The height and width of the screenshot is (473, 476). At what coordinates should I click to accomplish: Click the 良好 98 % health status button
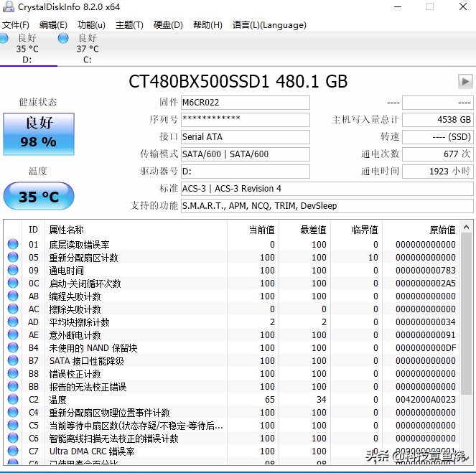(x=39, y=134)
